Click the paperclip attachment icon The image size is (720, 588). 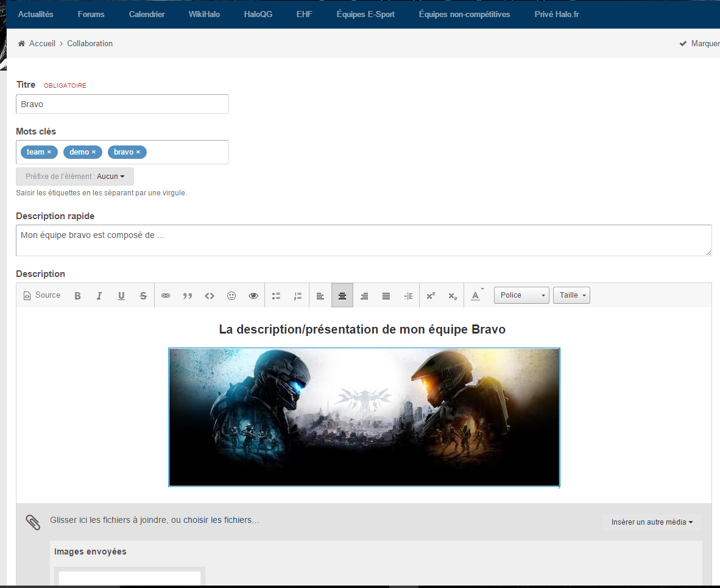pos(33,522)
